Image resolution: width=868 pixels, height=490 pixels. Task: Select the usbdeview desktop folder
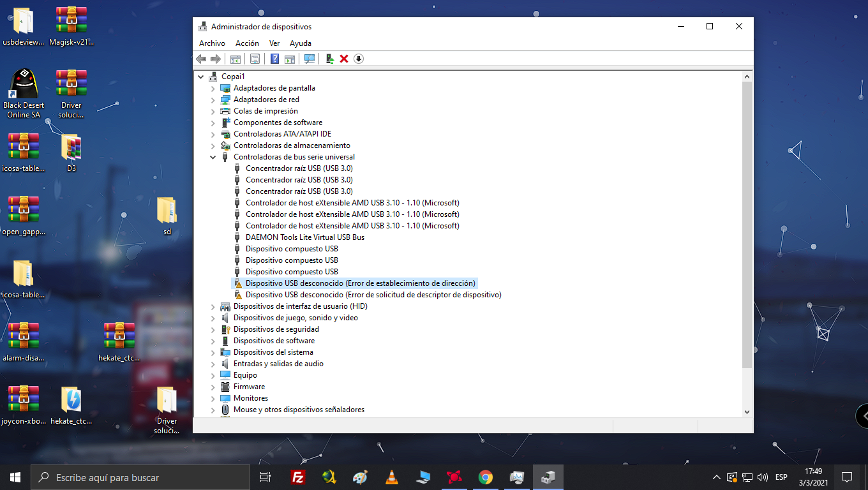pyautogui.click(x=24, y=27)
